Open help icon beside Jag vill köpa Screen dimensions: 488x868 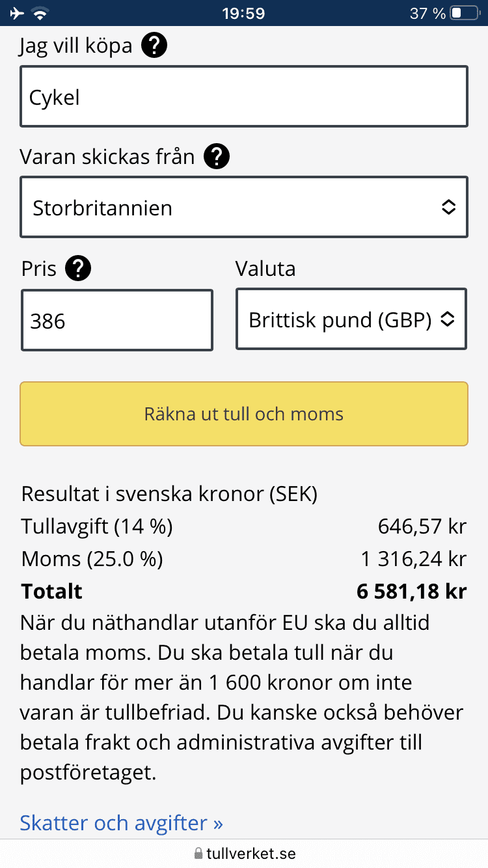click(155, 46)
